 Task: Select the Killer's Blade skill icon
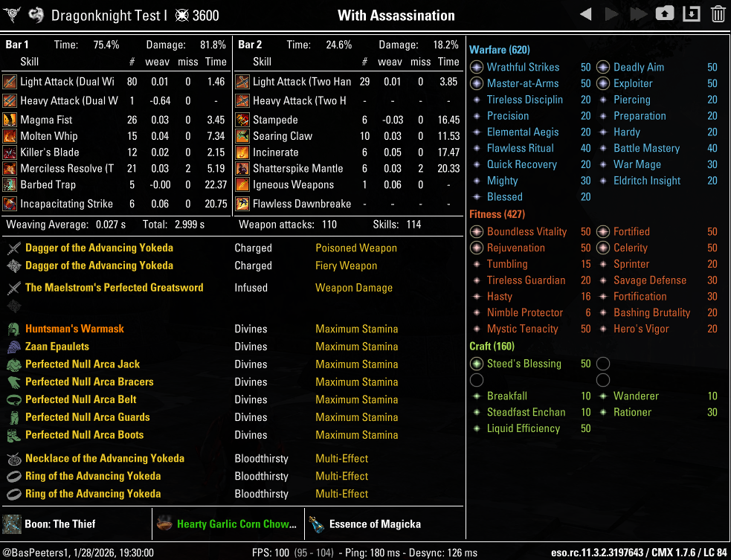[10, 152]
